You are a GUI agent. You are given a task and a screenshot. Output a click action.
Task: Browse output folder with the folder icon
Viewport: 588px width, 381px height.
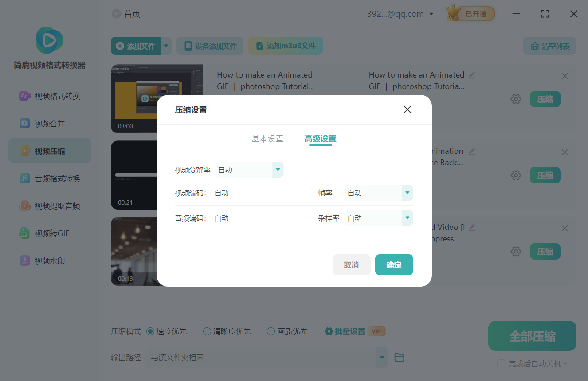click(399, 357)
